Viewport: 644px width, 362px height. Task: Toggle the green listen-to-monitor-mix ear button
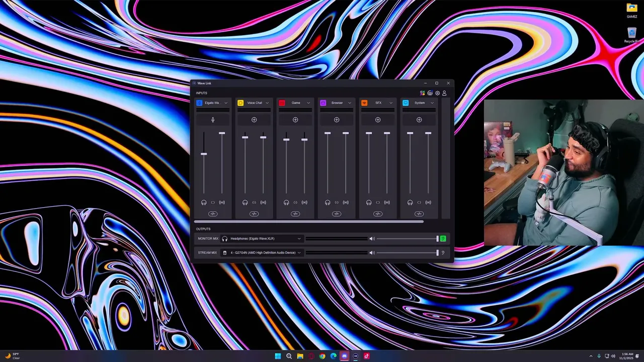tap(443, 239)
